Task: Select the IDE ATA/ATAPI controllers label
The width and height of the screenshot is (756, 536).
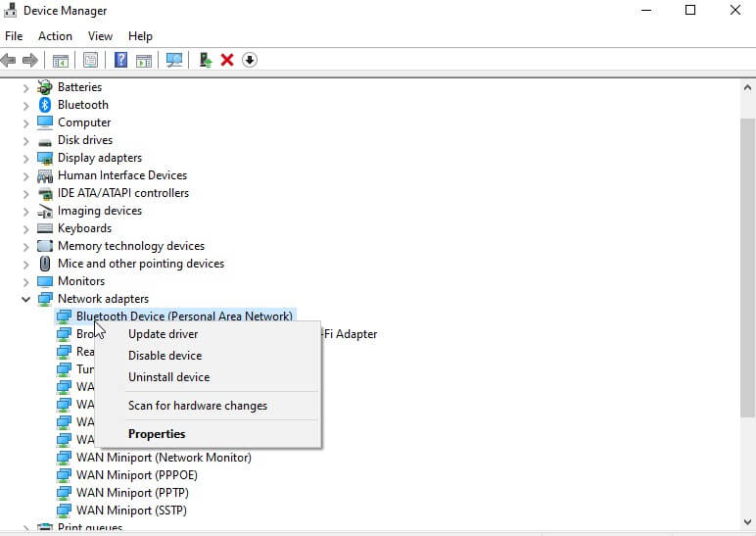Action: (x=123, y=193)
